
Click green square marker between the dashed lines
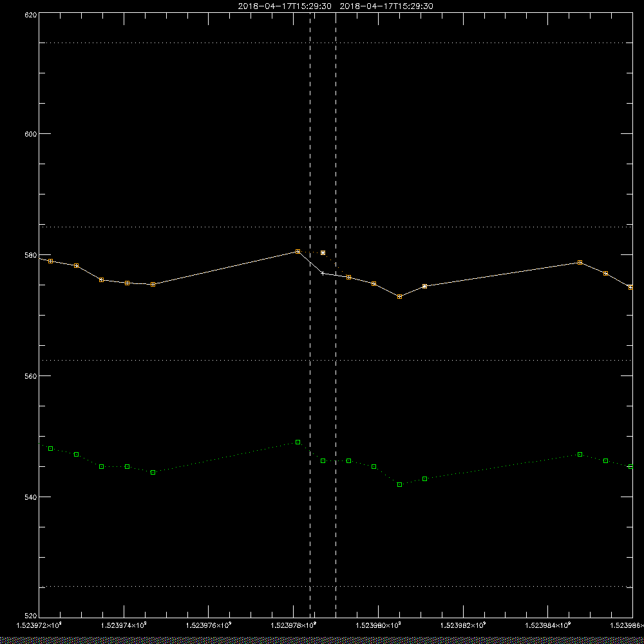pos(323,461)
